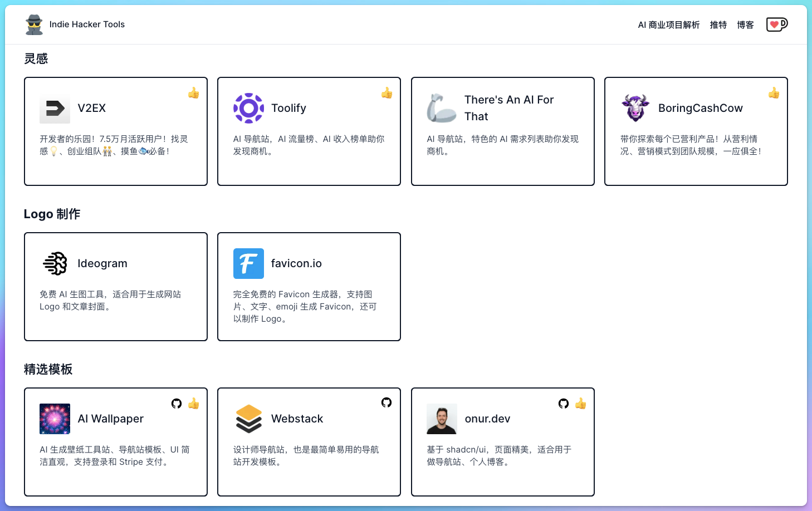The height and width of the screenshot is (511, 812).
Task: Open the favicon.io card title
Action: pos(296,263)
